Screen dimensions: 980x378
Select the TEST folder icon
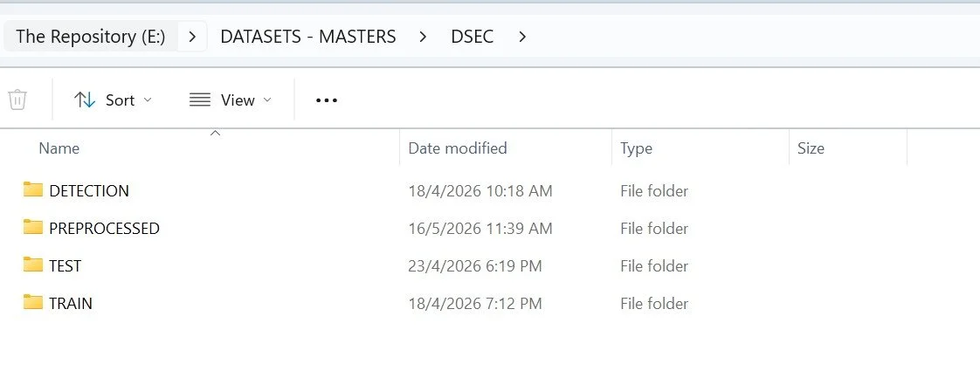[x=33, y=265]
